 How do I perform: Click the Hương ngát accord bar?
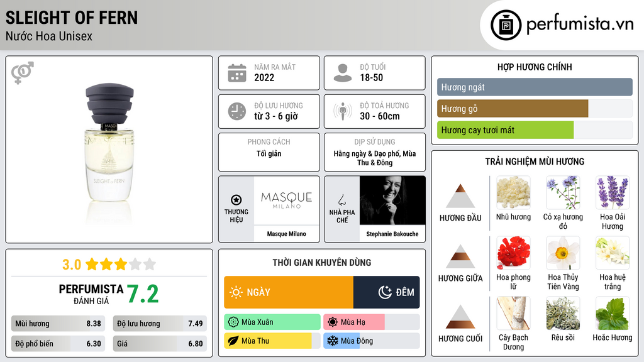tap(535, 87)
